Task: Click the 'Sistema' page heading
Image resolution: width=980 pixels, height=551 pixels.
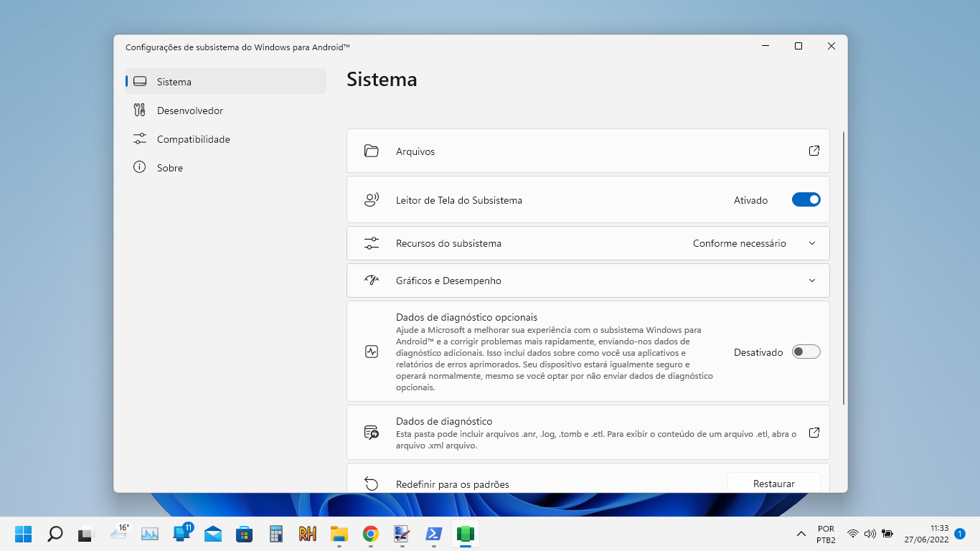Action: [x=382, y=79]
